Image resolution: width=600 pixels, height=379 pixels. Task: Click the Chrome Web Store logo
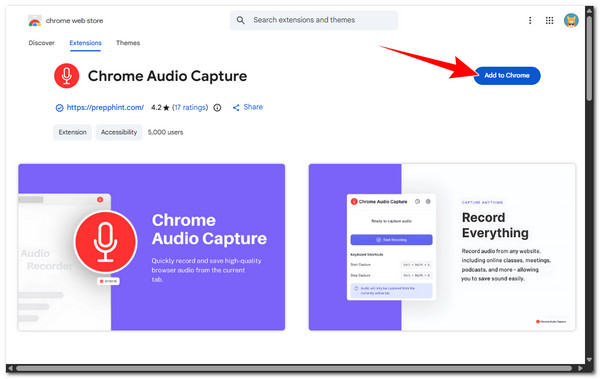(35, 21)
